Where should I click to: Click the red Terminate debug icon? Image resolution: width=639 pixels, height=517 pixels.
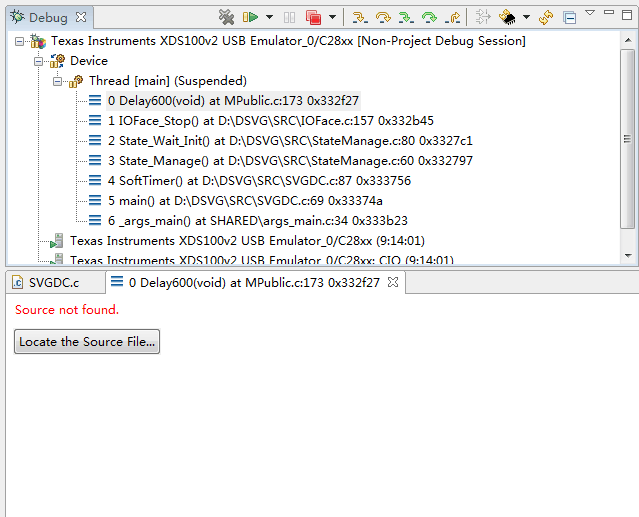[313, 18]
